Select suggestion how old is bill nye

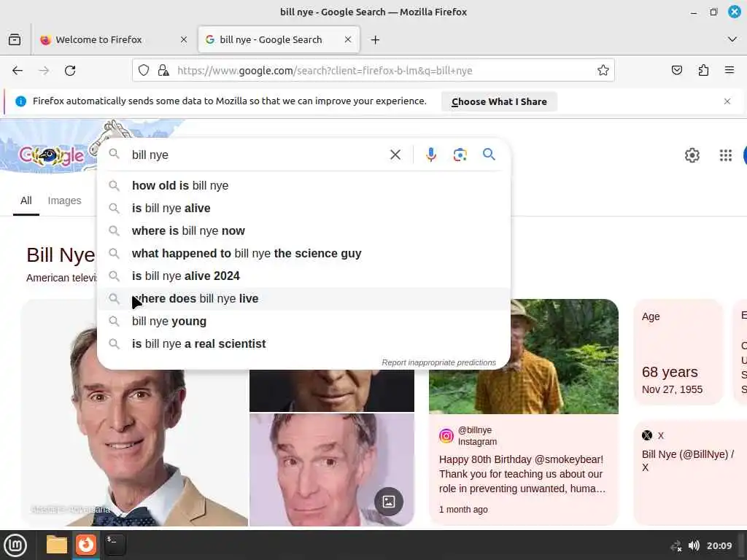303,186
